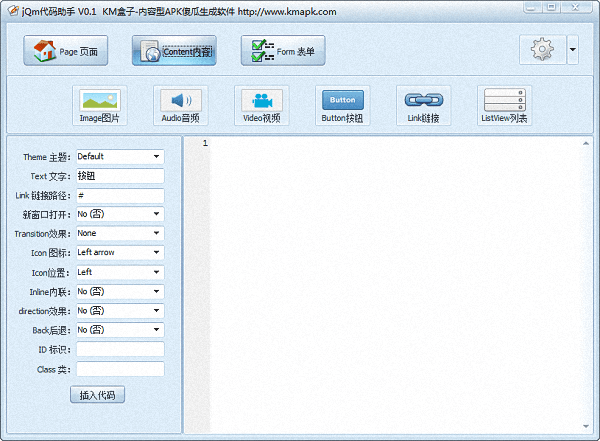Switch to the Page页面 tab
Viewport: 600px width, 441px height.
coord(65,51)
